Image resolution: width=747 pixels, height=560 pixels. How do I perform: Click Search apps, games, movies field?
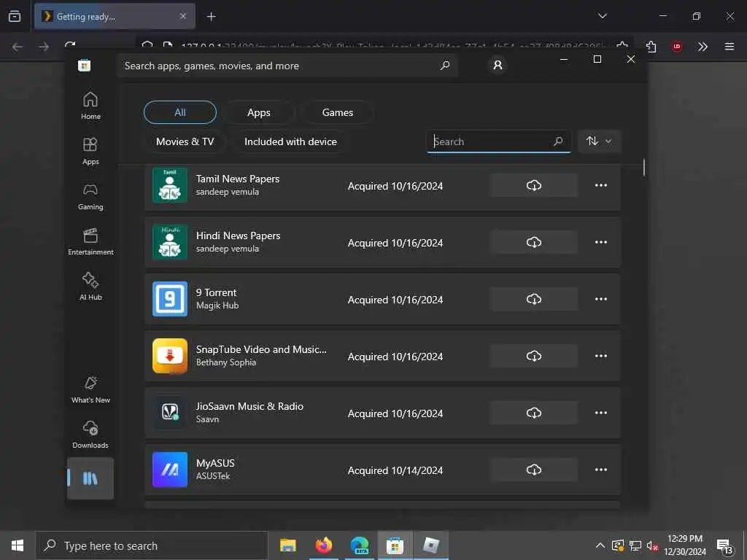tap(287, 65)
